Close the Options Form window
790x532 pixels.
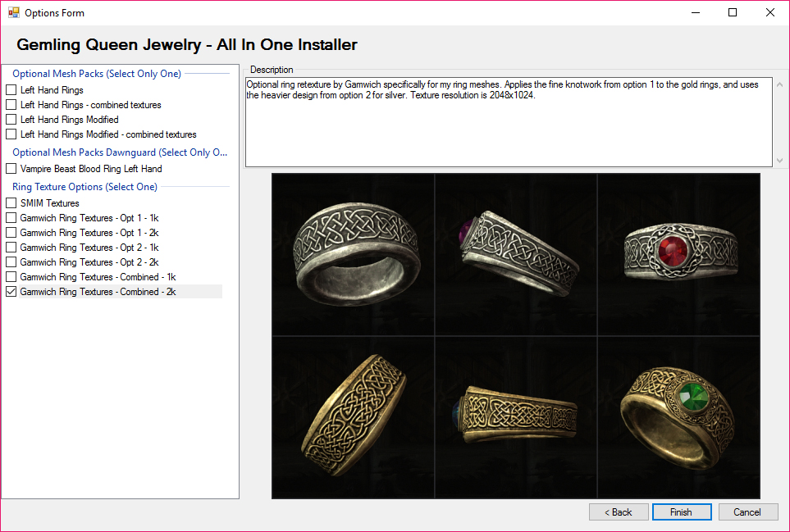770,12
